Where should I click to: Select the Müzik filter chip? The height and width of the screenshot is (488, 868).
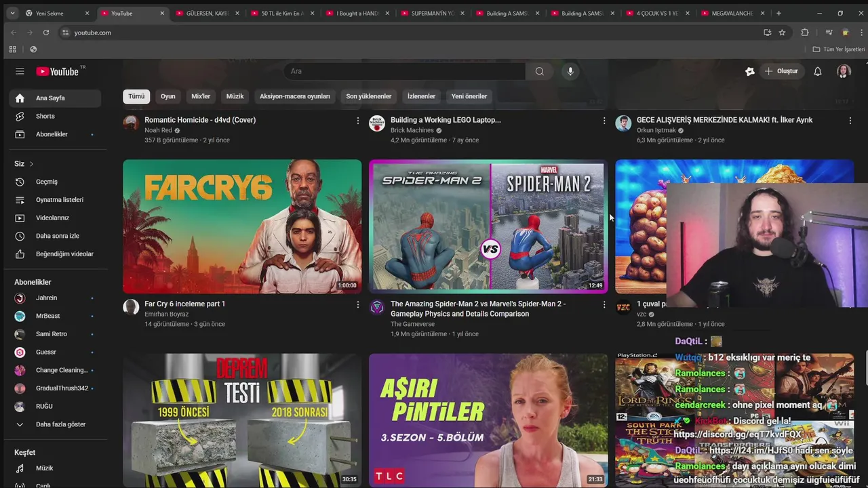pos(235,96)
